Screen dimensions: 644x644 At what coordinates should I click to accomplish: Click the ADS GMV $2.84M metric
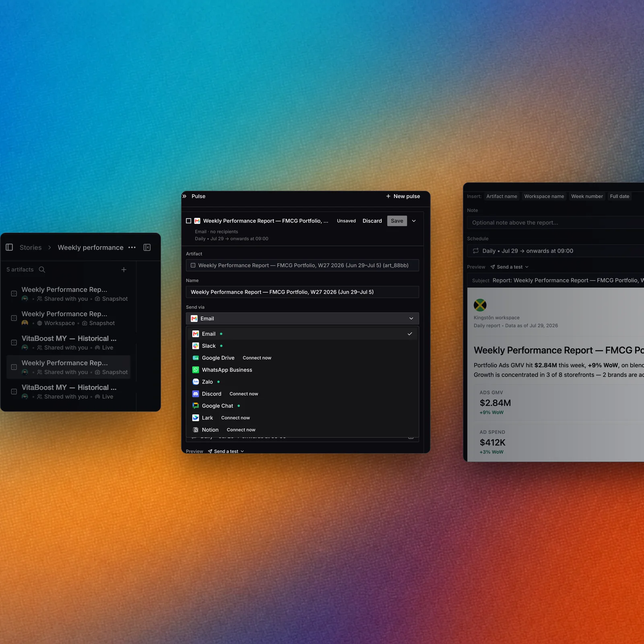(x=495, y=402)
